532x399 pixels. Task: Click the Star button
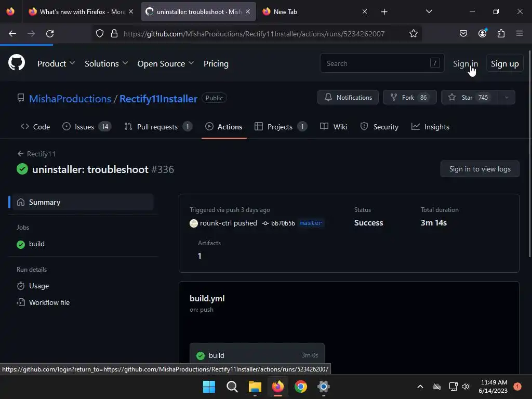point(469,97)
